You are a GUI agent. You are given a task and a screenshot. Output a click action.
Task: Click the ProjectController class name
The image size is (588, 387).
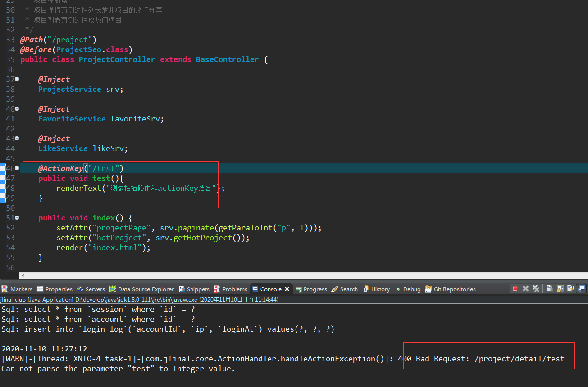pos(117,59)
